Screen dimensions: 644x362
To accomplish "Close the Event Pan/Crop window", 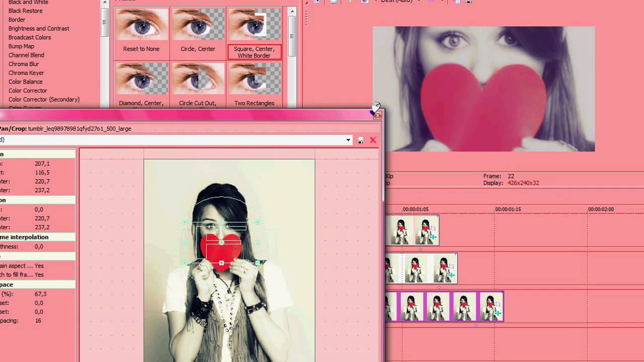I will (378, 115).
